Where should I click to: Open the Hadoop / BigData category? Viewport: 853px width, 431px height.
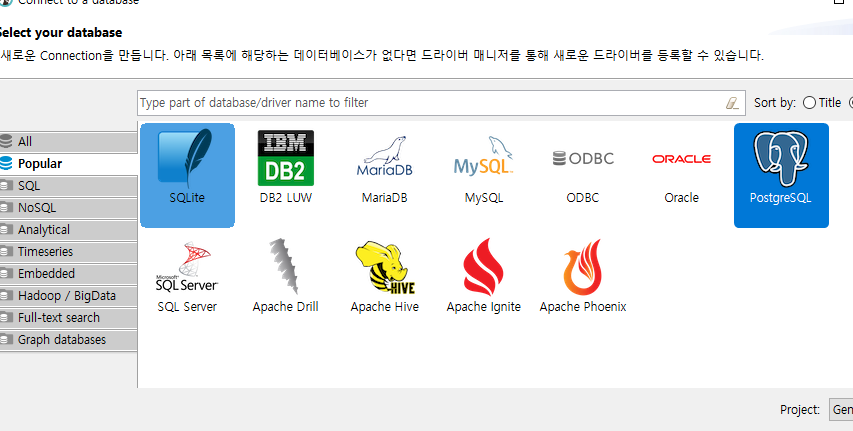(69, 295)
